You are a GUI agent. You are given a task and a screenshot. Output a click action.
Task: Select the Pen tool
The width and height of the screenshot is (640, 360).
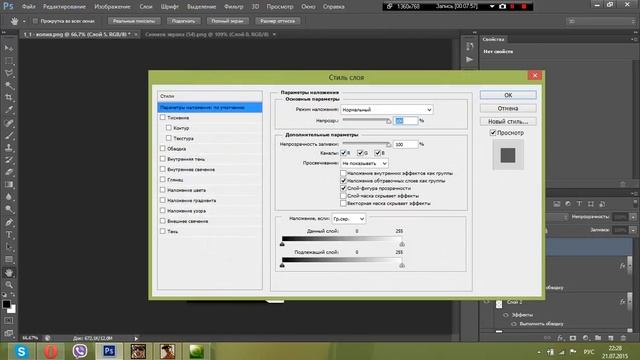(9, 222)
